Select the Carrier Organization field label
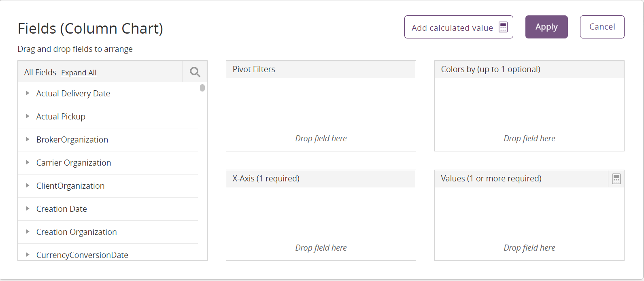644x281 pixels. [x=74, y=163]
